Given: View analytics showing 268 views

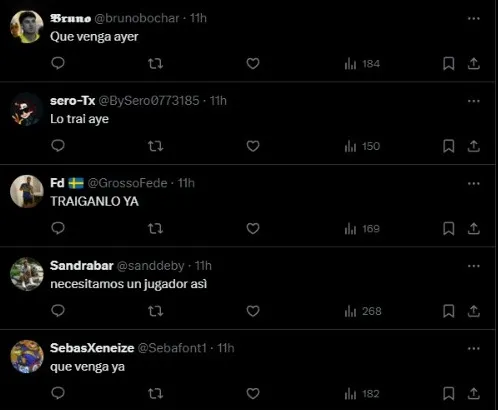Looking at the screenshot, I should click(363, 311).
